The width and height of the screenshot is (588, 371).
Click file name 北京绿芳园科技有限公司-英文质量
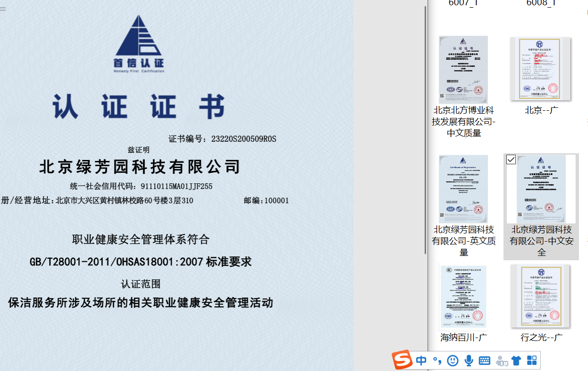pos(463,241)
